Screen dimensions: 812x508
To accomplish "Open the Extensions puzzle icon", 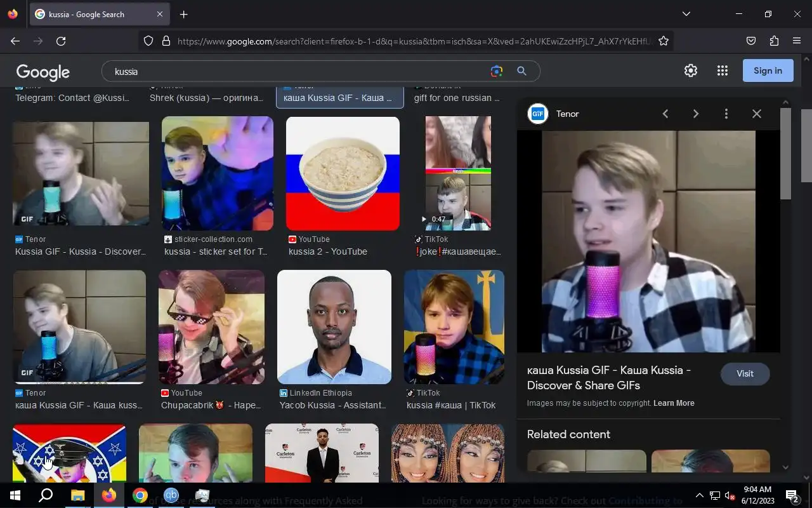I will (774, 41).
